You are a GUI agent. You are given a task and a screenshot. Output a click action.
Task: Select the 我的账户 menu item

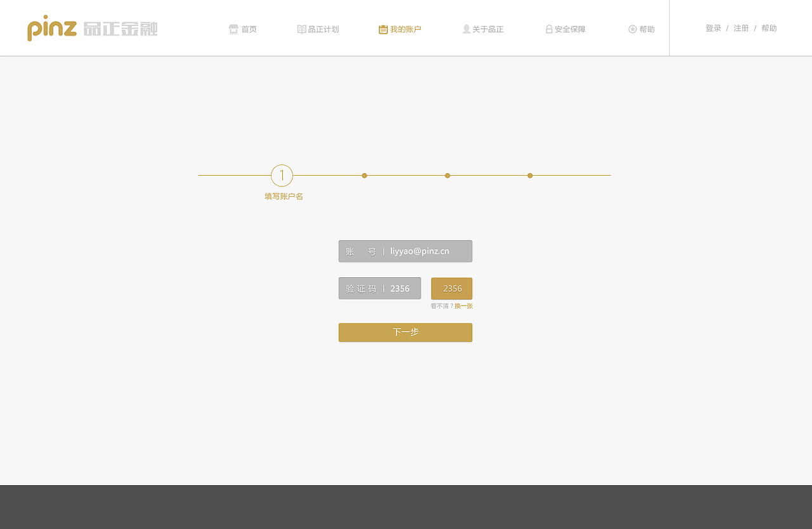click(x=405, y=29)
